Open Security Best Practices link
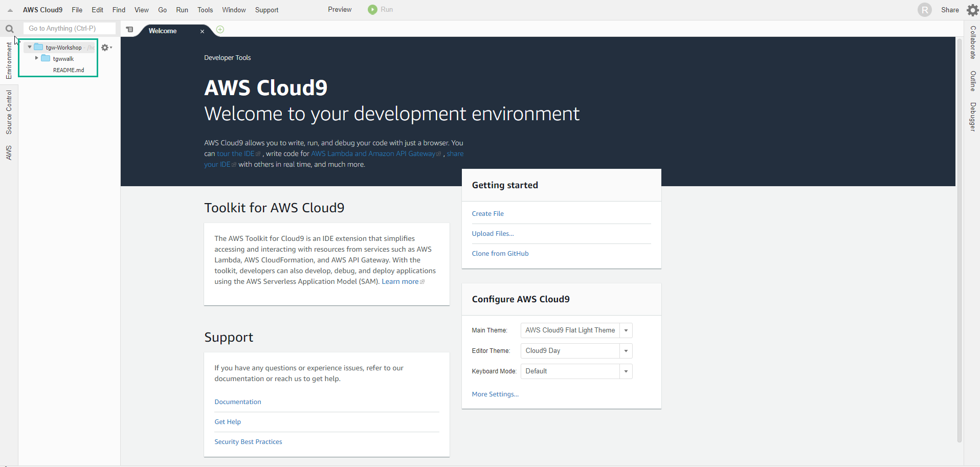Screen dimensions: 980x467 (x=248, y=442)
